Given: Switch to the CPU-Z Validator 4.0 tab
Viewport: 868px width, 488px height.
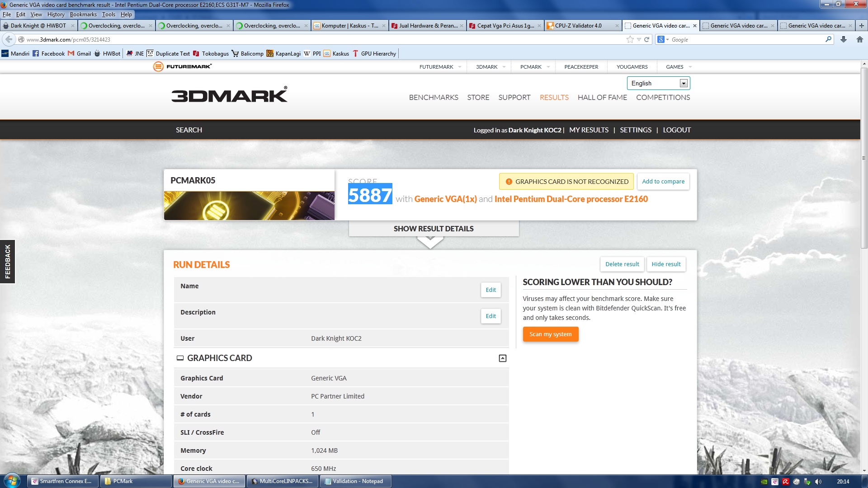Looking at the screenshot, I should click(x=583, y=26).
